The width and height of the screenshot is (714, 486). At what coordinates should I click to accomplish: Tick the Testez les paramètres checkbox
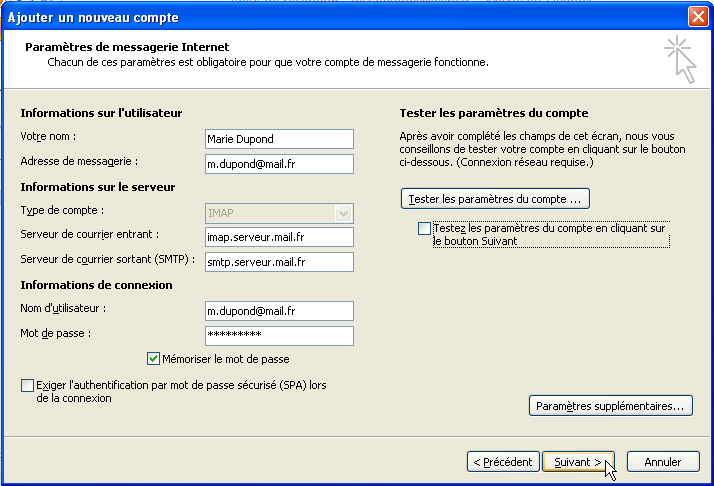[424, 228]
